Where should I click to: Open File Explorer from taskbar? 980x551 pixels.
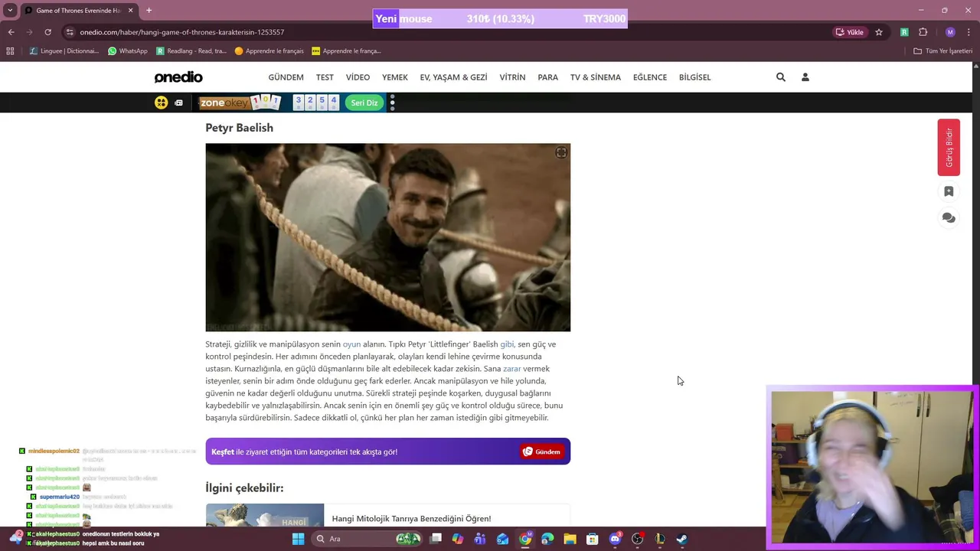(x=570, y=539)
